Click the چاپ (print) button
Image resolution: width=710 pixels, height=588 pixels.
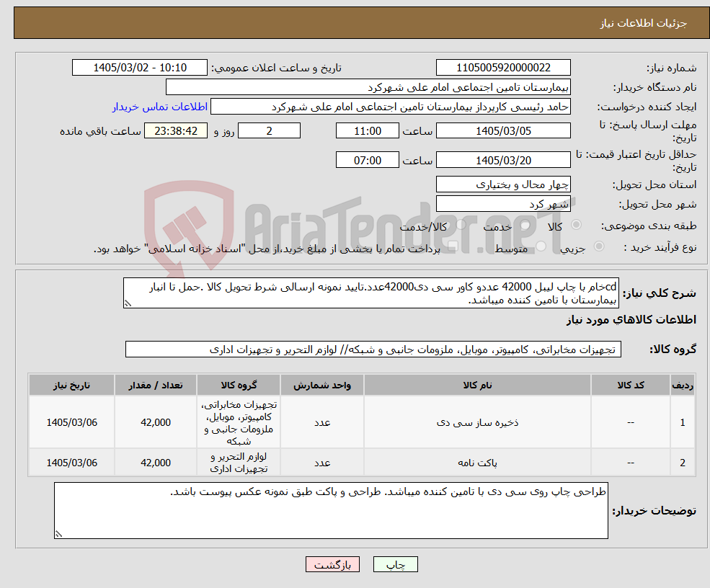tap(395, 564)
